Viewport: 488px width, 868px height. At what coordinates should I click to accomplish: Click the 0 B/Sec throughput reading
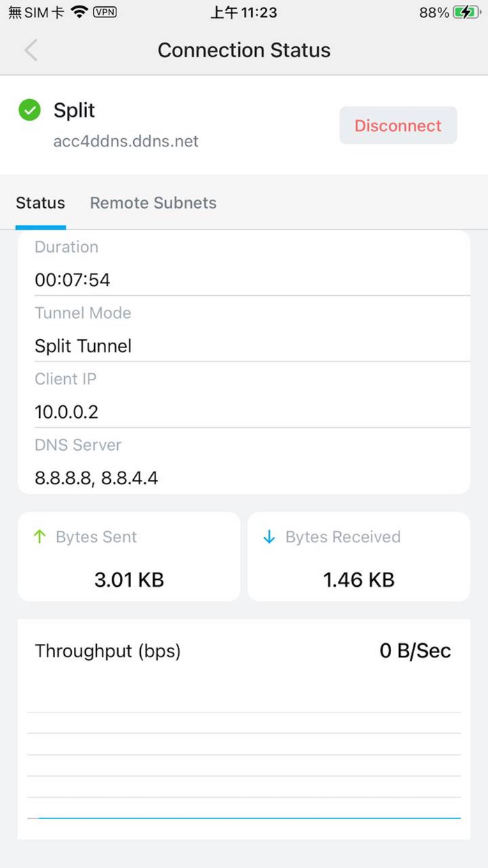tap(415, 650)
